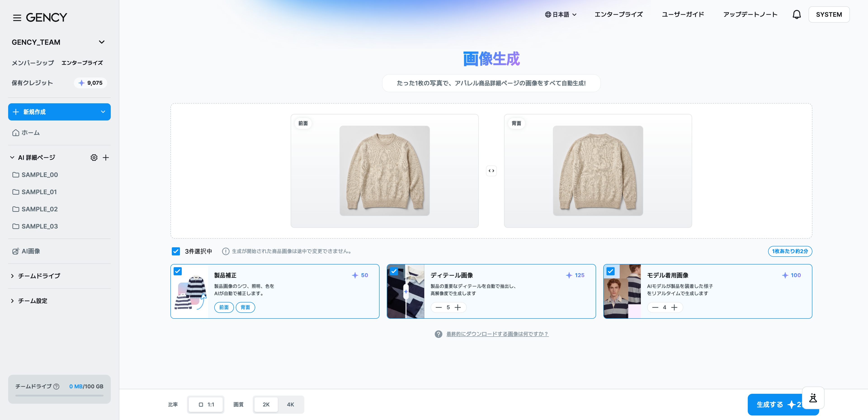Select 4K image quality

[x=290, y=404]
